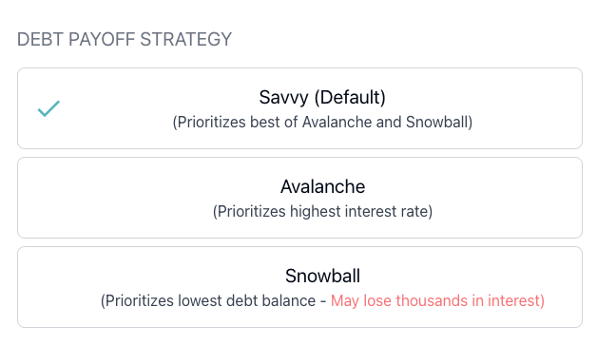Click "Prioritizes highest interest rate" description

click(322, 211)
